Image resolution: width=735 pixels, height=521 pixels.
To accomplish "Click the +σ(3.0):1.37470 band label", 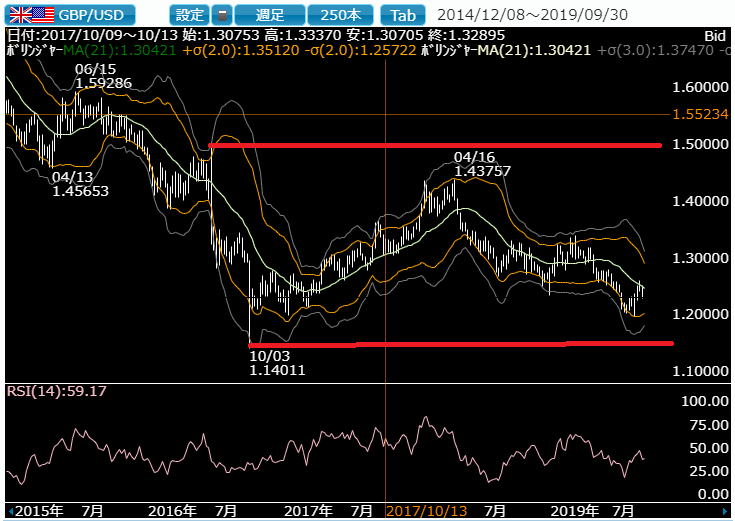I will point(656,50).
